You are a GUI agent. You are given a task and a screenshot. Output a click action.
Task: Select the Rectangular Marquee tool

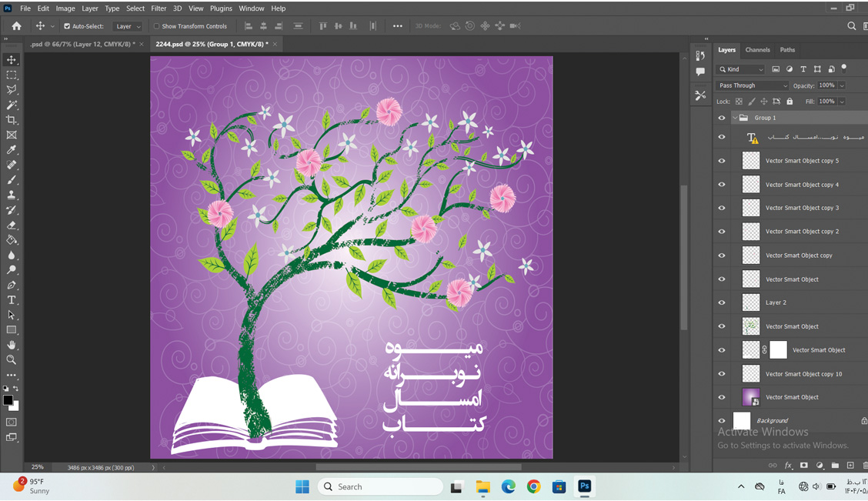click(11, 75)
